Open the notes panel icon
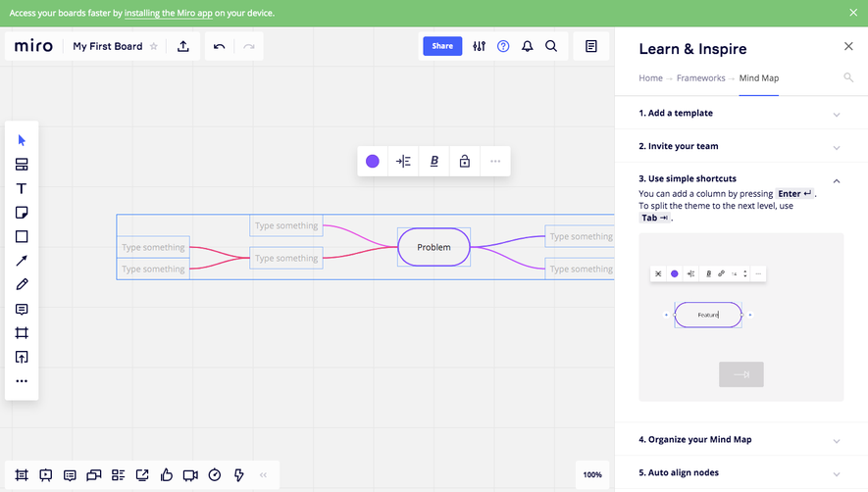Screen dimensions: 868x492 tap(591, 46)
